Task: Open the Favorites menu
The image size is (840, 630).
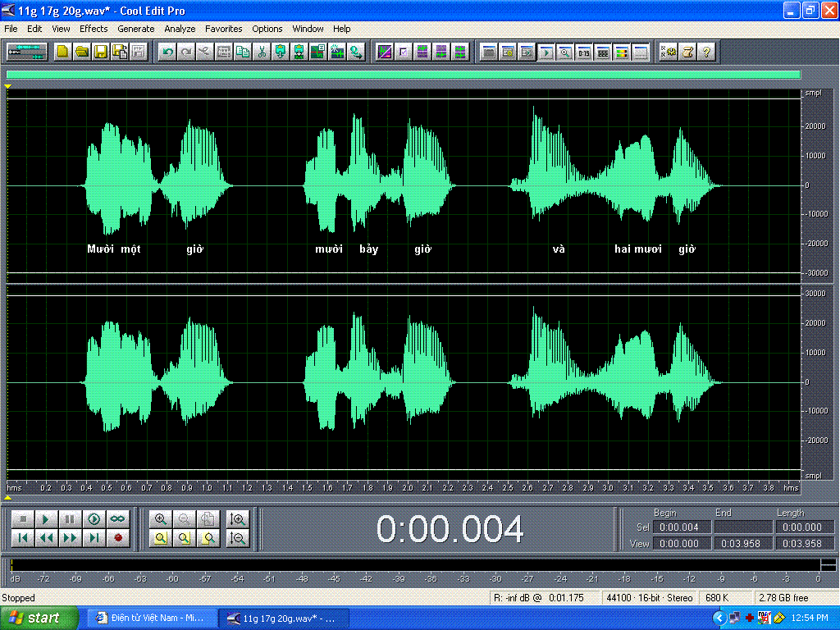Action: pos(223,29)
